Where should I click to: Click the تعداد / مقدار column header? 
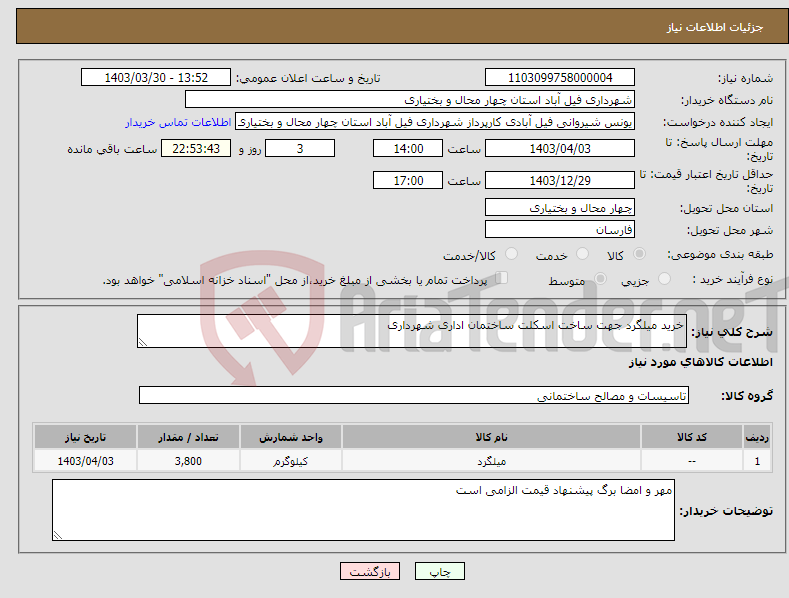click(x=188, y=437)
